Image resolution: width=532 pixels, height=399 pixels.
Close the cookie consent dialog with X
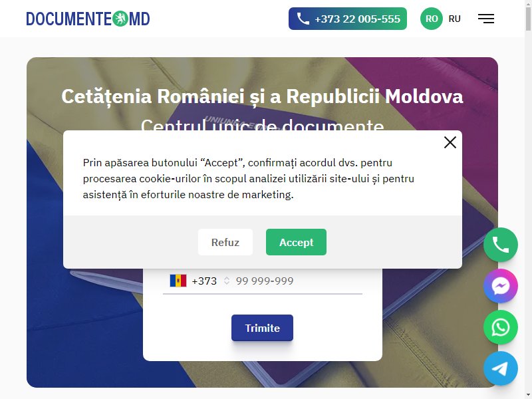pyautogui.click(x=450, y=142)
